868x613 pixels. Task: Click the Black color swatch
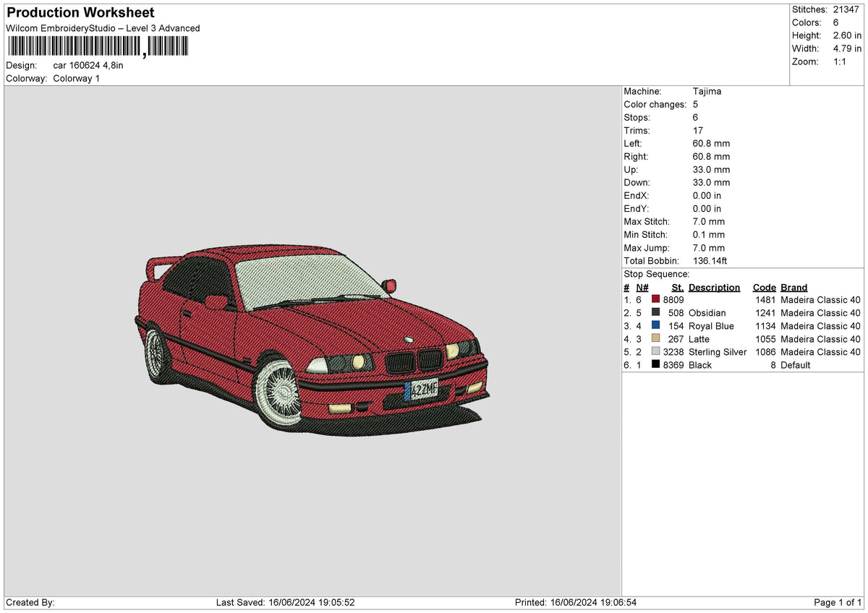click(x=655, y=364)
